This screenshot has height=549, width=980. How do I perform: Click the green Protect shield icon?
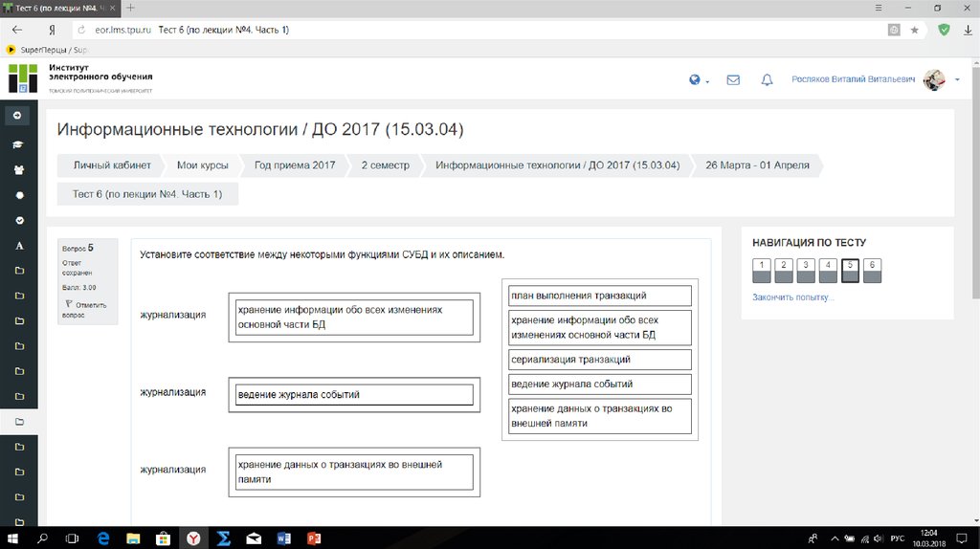pos(944,30)
